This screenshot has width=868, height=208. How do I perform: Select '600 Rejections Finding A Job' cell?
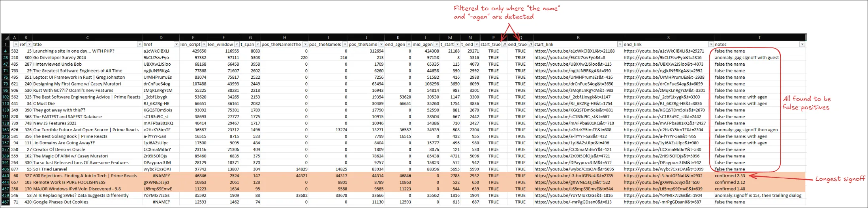[x=87, y=176]
